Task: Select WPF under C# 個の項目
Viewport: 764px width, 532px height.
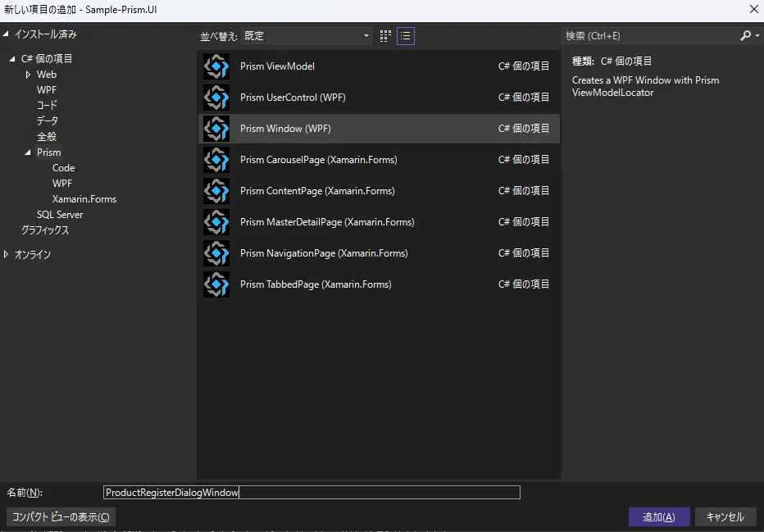Action: 47,90
